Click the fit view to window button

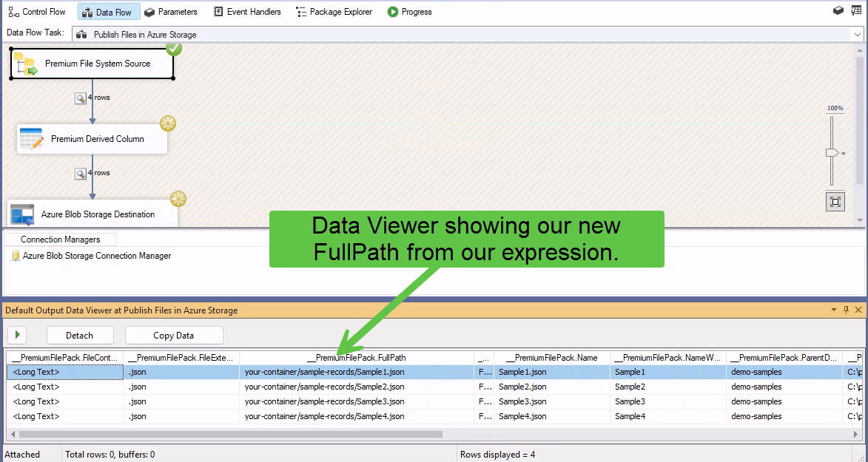pyautogui.click(x=835, y=201)
